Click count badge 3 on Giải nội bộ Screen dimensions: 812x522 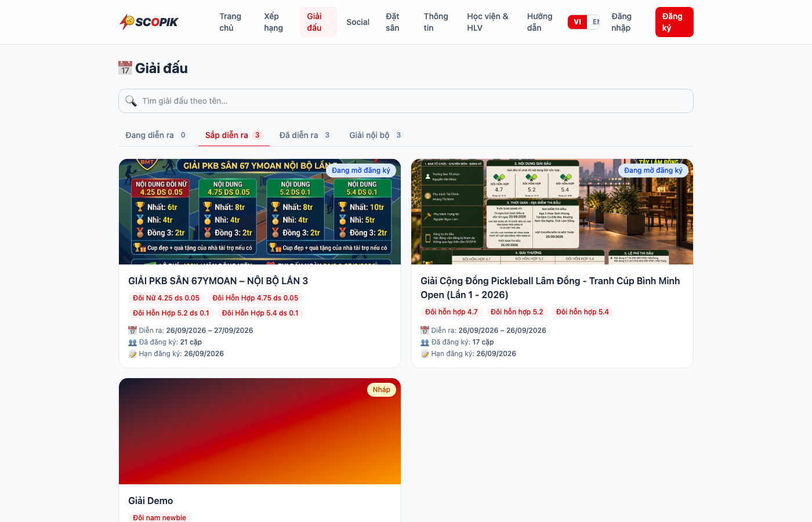pyautogui.click(x=398, y=135)
